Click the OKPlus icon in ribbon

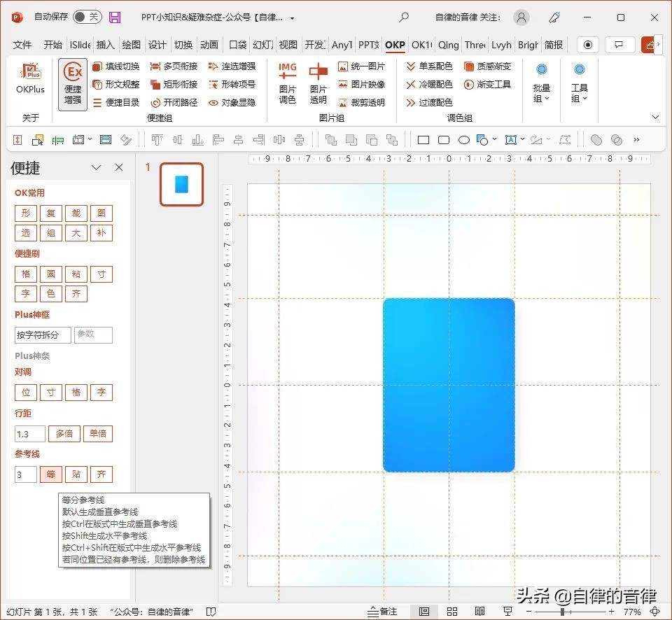30,78
